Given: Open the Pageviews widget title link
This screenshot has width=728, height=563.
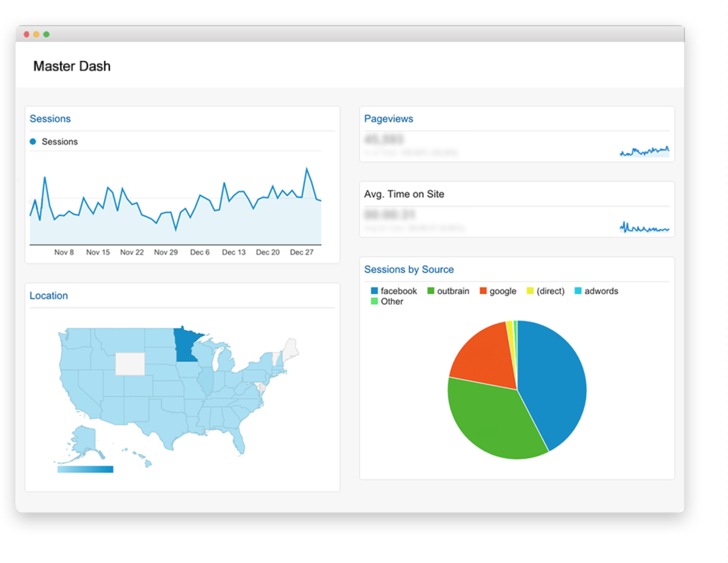Looking at the screenshot, I should (388, 119).
